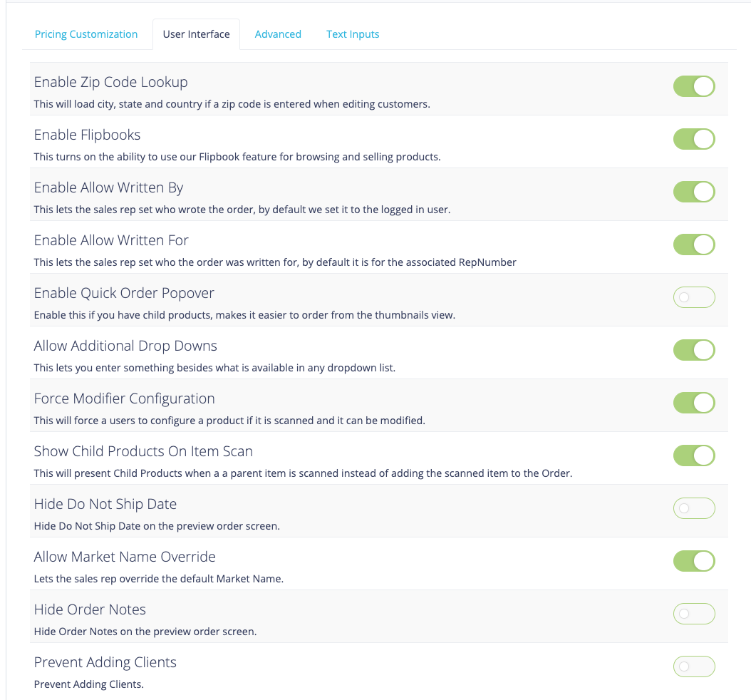Screen dimensions: 751x700
Task: Switch off Enable Allow Written For
Action: (694, 245)
